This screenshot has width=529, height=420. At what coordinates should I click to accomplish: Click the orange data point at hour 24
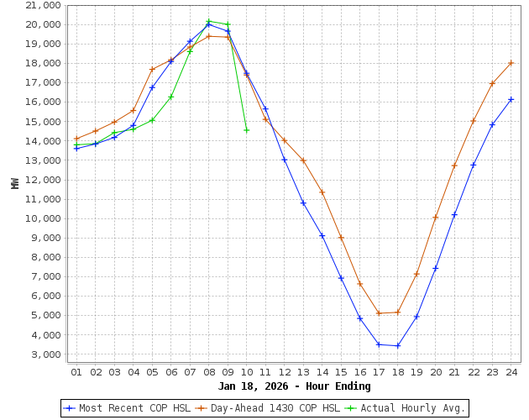pos(511,63)
